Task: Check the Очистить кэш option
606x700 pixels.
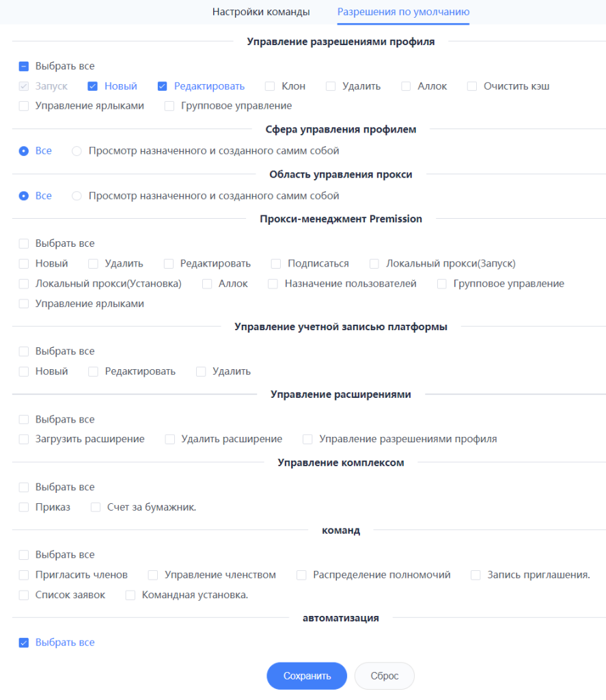Action: (x=471, y=86)
